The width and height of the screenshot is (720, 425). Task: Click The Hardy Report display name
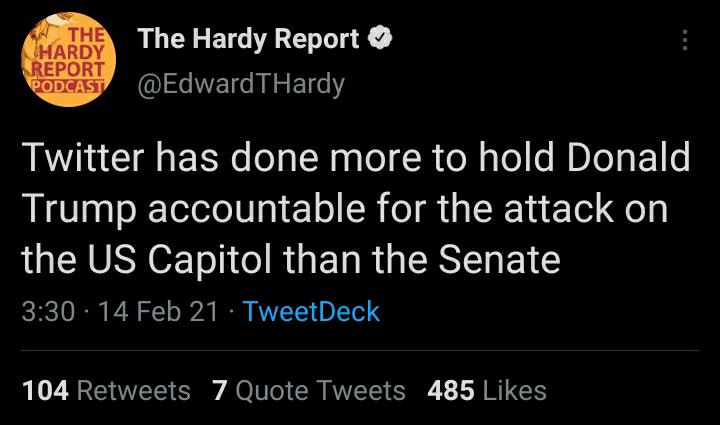coord(248,40)
